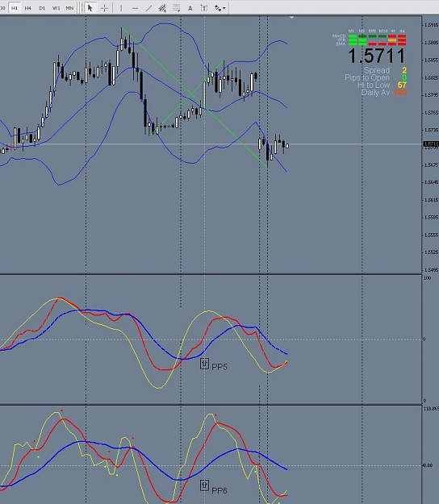Click the PP6 text label
The width and height of the screenshot is (439, 504).
click(219, 490)
